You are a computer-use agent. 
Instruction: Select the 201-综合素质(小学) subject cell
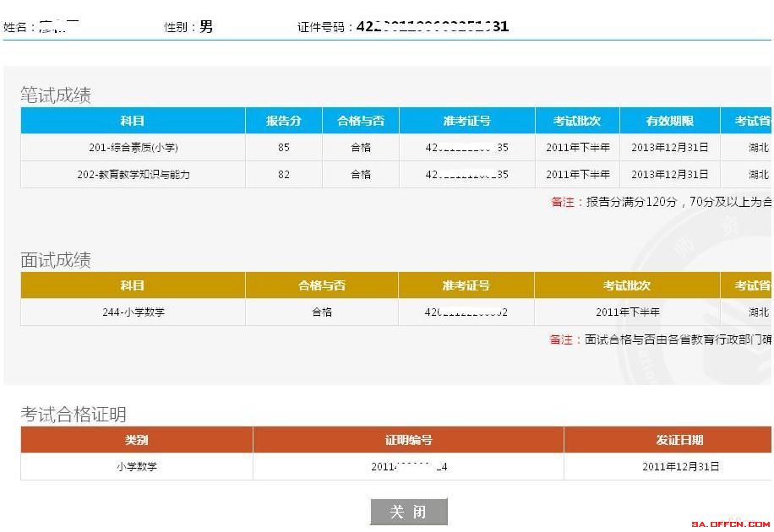134,148
